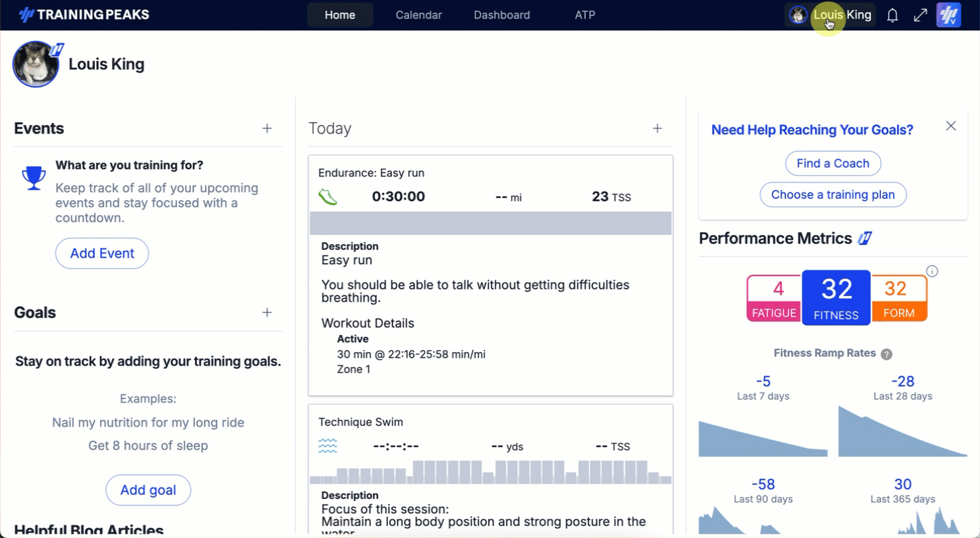Open the notifications bell
980x538 pixels.
892,15
